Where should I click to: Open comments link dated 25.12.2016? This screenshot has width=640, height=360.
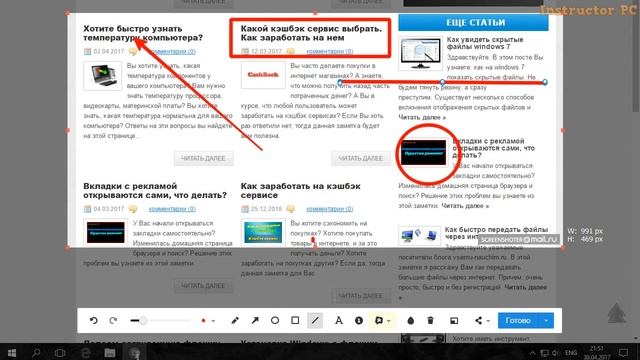click(330, 209)
